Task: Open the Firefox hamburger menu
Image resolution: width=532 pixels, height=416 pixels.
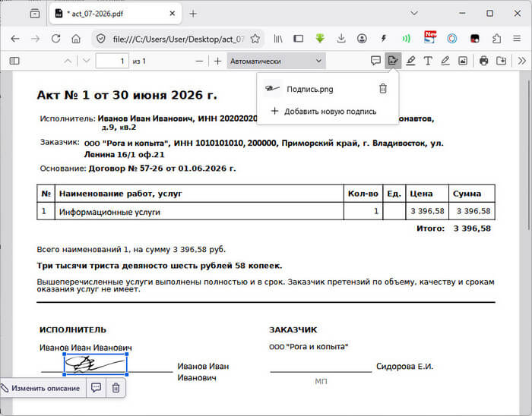Action: click(517, 39)
